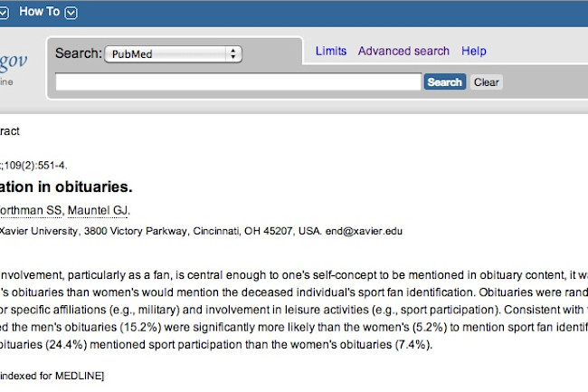The height and width of the screenshot is (392, 588).
Task: Click the end@xavier.edu email address
Action: point(364,231)
